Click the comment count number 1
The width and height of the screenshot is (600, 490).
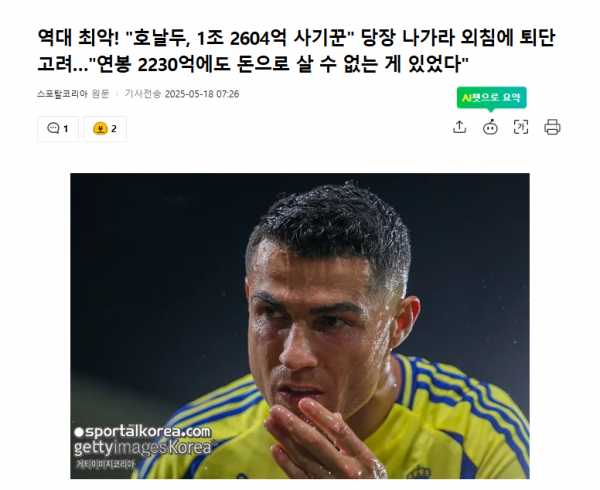point(66,129)
